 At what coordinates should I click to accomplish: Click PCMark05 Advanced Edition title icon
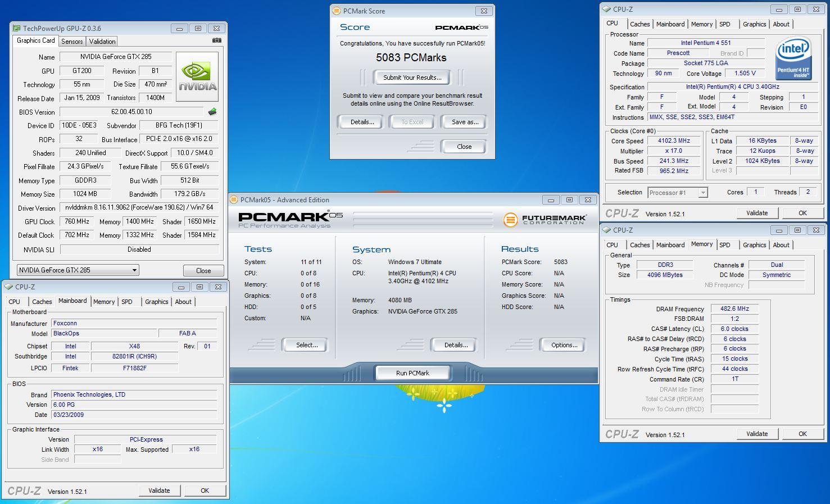pyautogui.click(x=234, y=199)
